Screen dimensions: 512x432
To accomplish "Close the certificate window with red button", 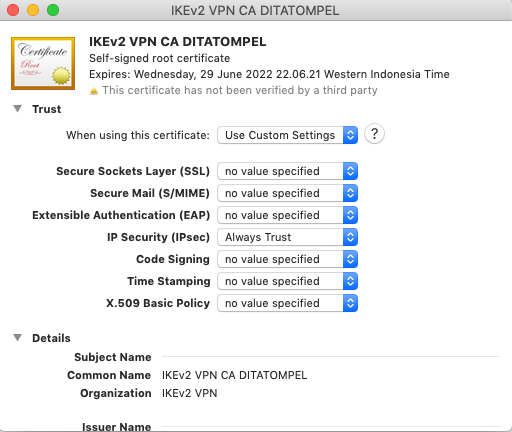I will click(x=13, y=10).
